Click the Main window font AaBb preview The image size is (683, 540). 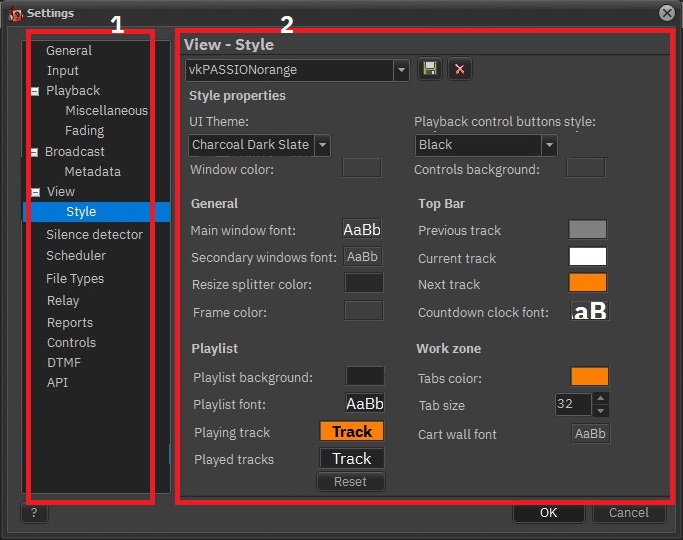tap(362, 230)
